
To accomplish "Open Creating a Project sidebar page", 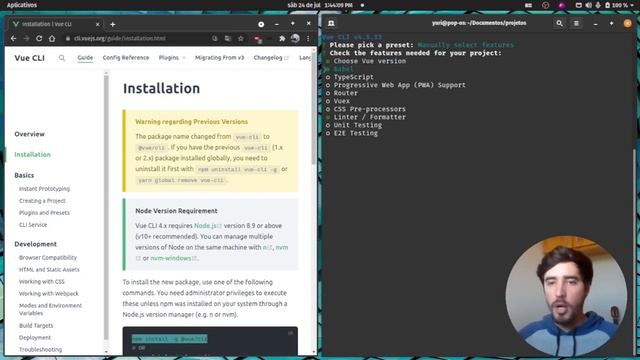I will coord(42,201).
